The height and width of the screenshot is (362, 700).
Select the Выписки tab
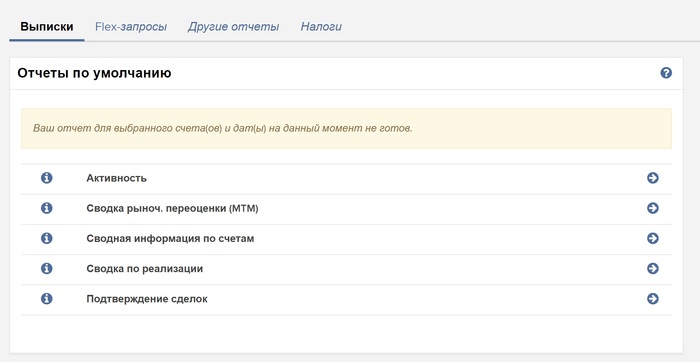(x=47, y=27)
